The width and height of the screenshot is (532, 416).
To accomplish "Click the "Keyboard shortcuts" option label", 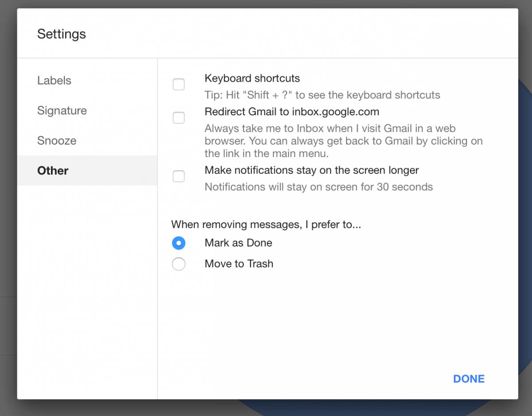I will [x=252, y=78].
